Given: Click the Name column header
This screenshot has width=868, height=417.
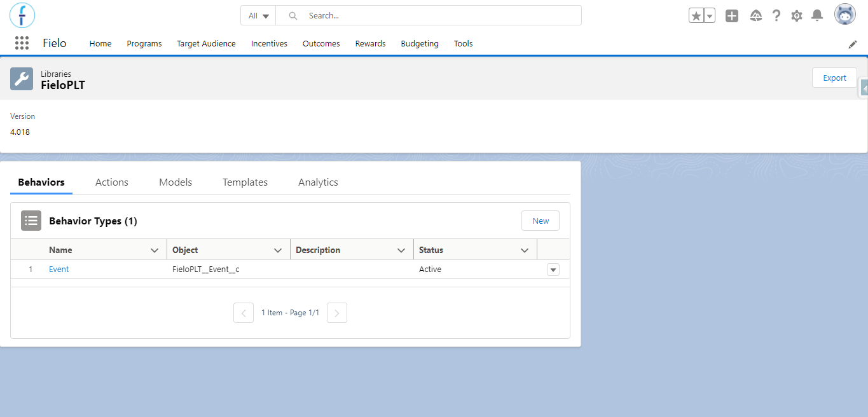Looking at the screenshot, I should coord(60,250).
